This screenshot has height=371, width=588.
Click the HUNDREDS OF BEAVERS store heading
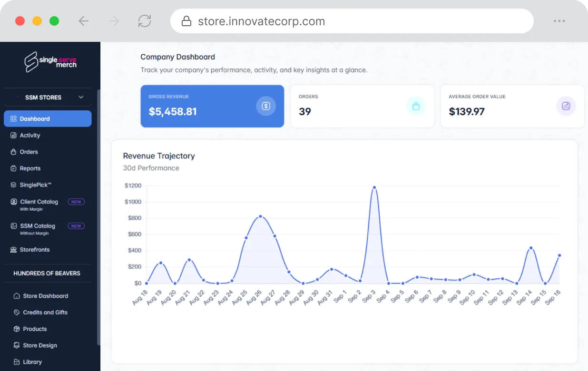pyautogui.click(x=47, y=273)
